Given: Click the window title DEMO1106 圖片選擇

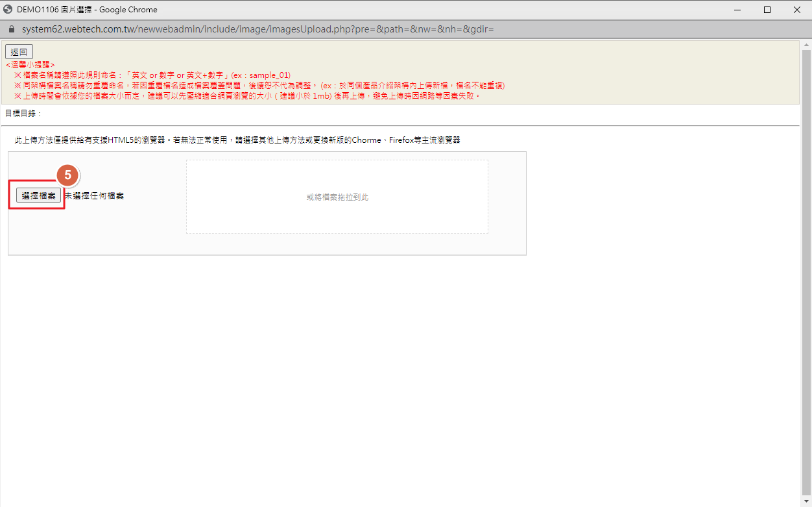Looking at the screenshot, I should [87, 10].
